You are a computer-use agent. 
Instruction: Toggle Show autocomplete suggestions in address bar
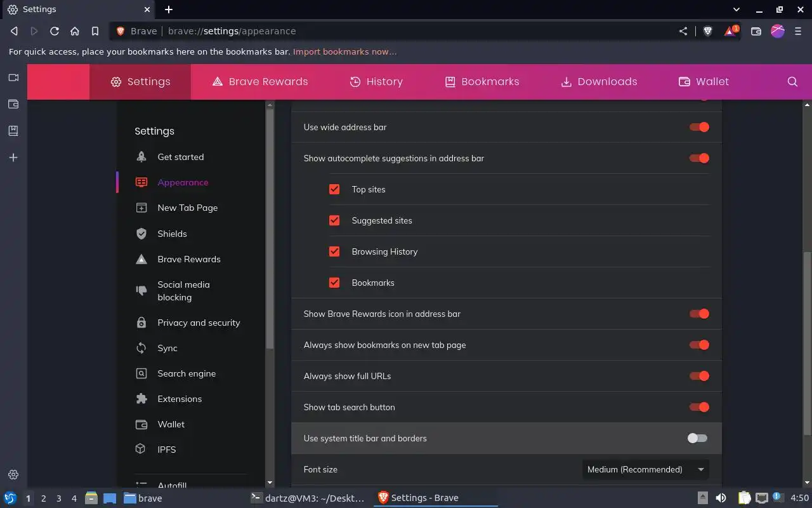pos(699,158)
